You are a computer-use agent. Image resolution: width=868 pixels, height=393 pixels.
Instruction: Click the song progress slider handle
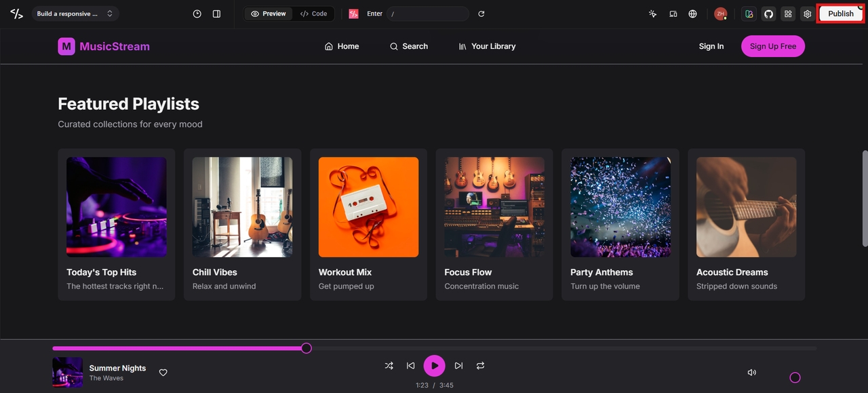point(307,348)
